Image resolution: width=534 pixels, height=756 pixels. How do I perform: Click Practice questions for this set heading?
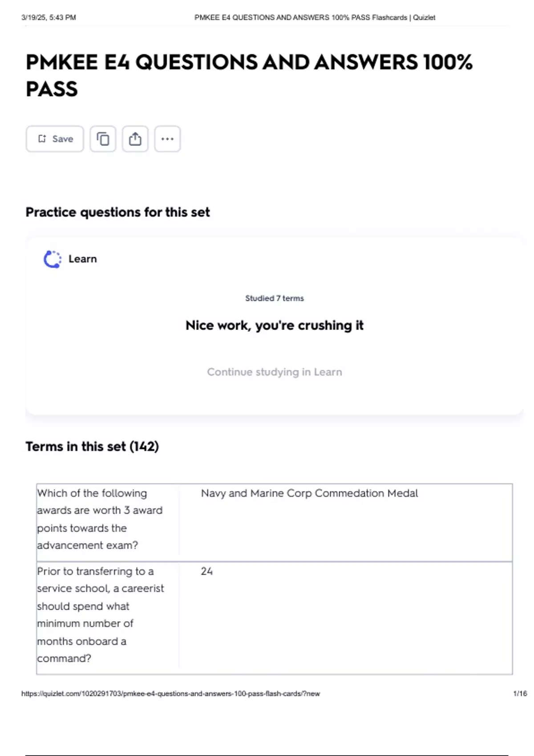[117, 212]
